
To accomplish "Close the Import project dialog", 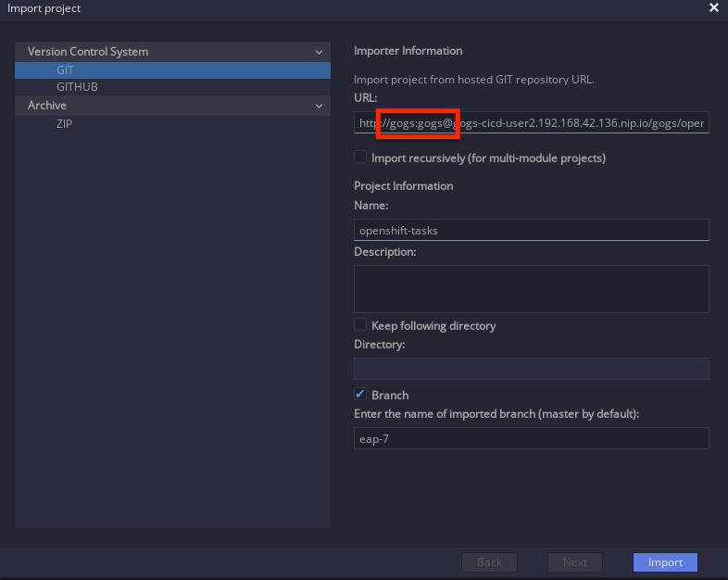I will click(713, 8).
